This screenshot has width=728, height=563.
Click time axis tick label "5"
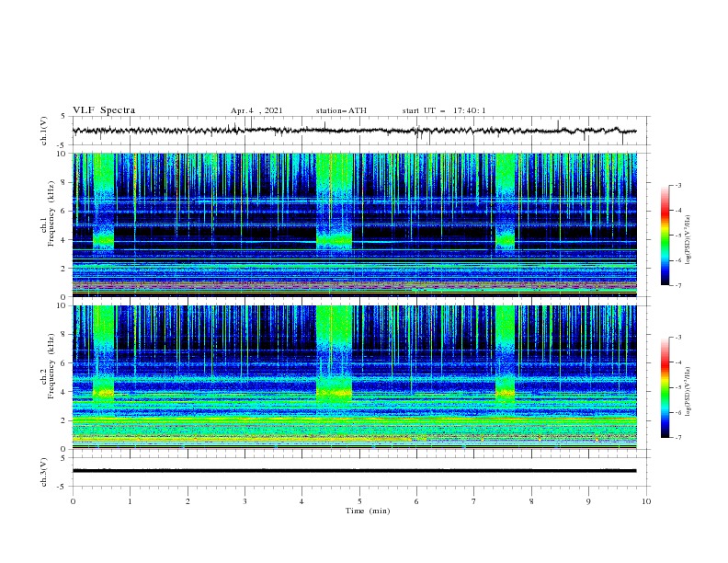point(359,501)
